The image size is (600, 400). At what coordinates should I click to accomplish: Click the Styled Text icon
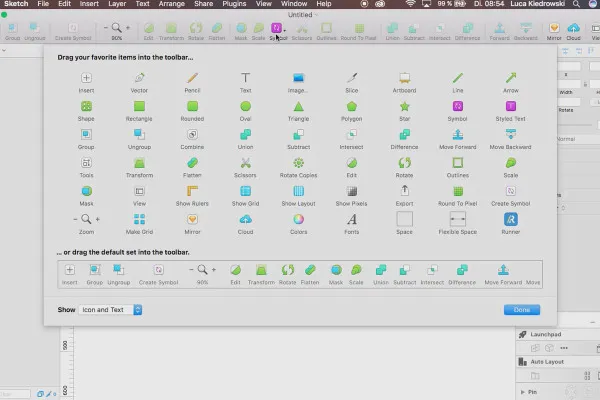510,106
